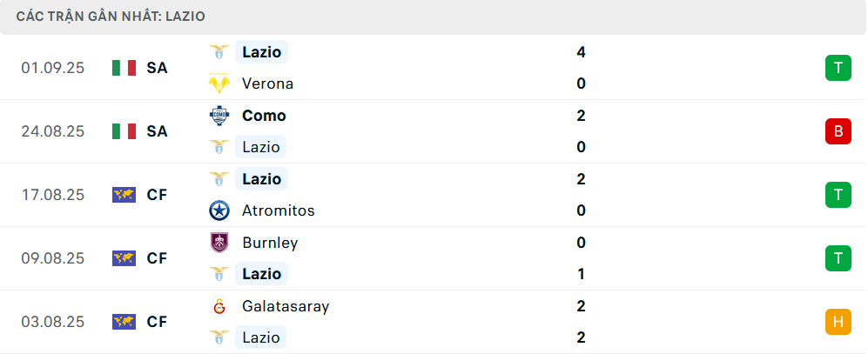
Task: Click green T badge for Burnley match
Action: tap(838, 258)
